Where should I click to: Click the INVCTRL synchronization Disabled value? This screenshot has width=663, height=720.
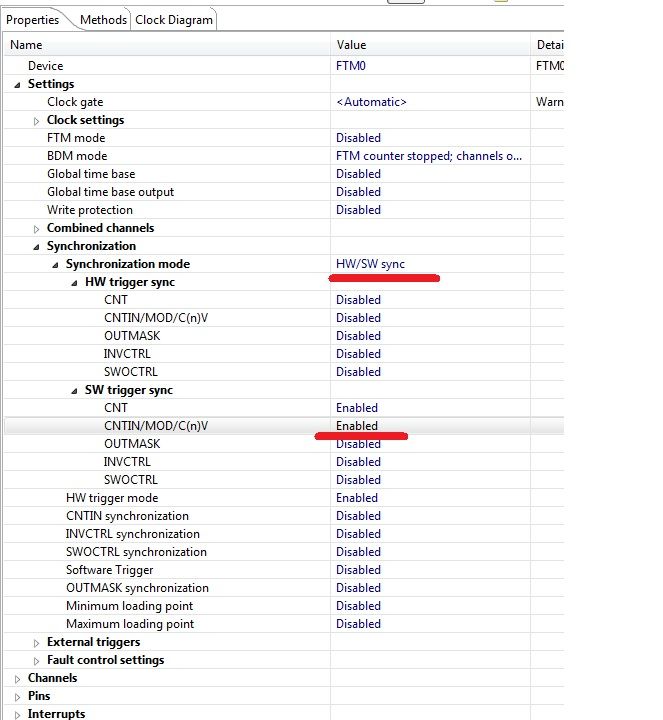tap(358, 534)
